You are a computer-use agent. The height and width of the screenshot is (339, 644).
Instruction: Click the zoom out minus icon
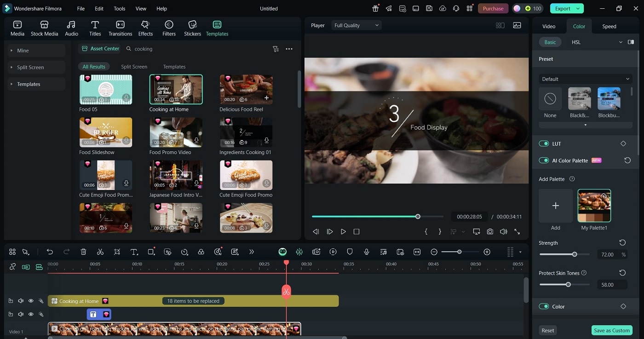point(434,252)
